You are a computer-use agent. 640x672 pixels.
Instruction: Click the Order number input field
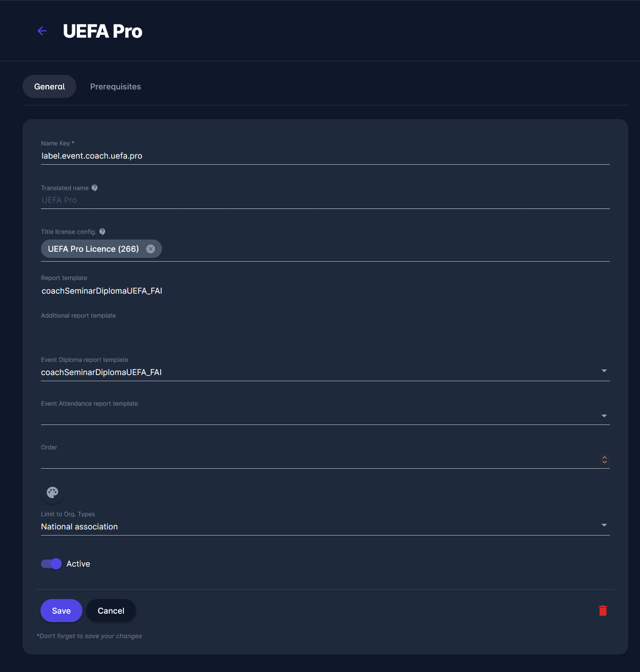316,460
